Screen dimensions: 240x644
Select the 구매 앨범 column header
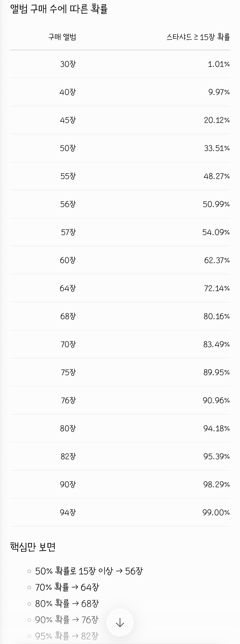[62, 37]
